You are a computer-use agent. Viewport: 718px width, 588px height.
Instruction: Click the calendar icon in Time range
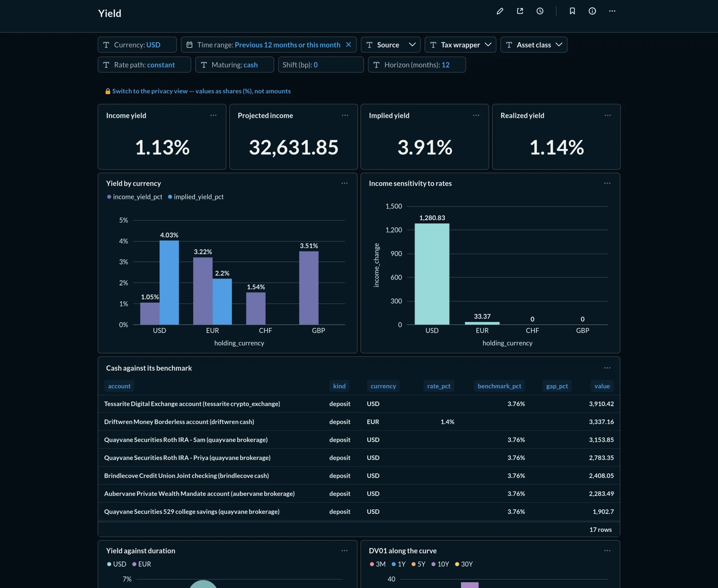(x=190, y=45)
